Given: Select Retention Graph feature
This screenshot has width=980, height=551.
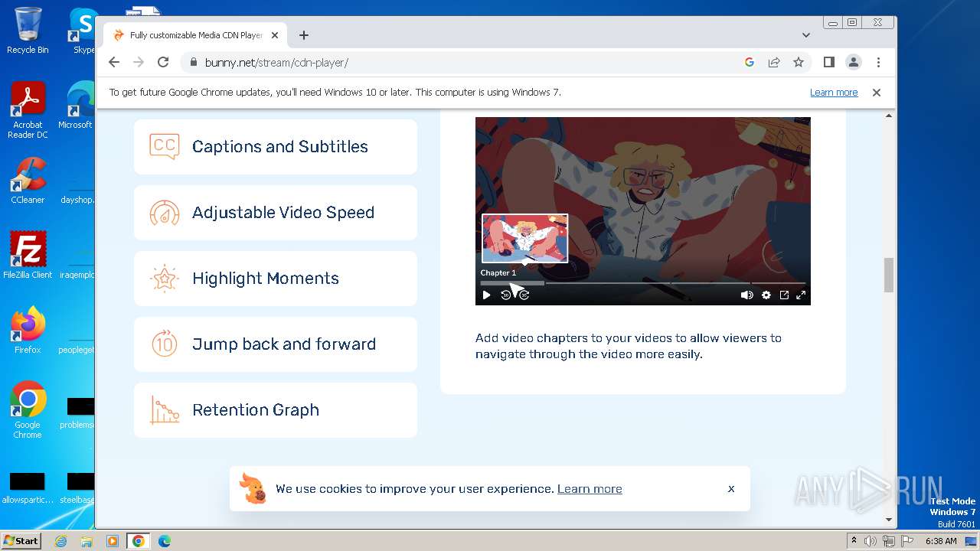Looking at the screenshot, I should pos(276,409).
